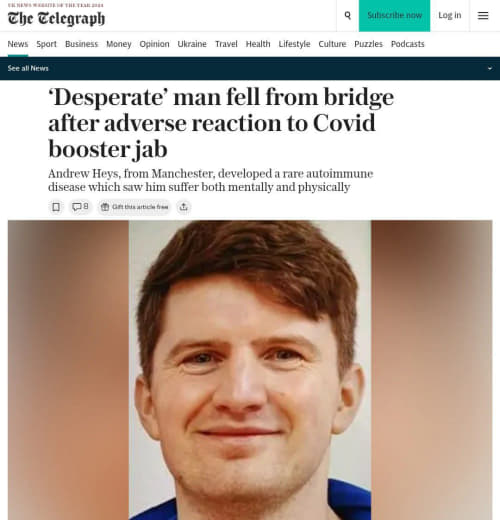
Task: Open the hamburger menu icon
Action: (x=483, y=15)
